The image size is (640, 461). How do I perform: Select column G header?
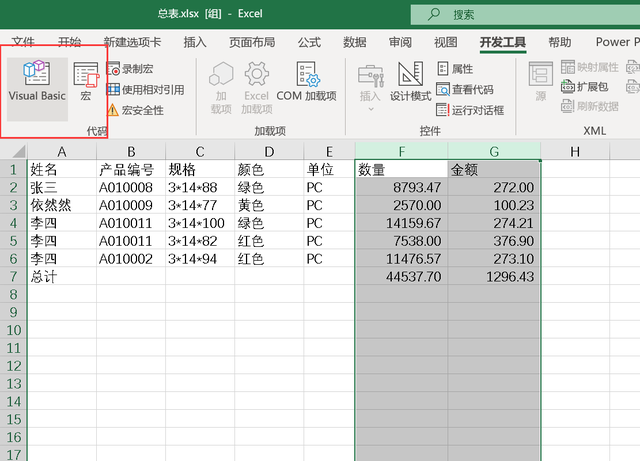tap(494, 151)
